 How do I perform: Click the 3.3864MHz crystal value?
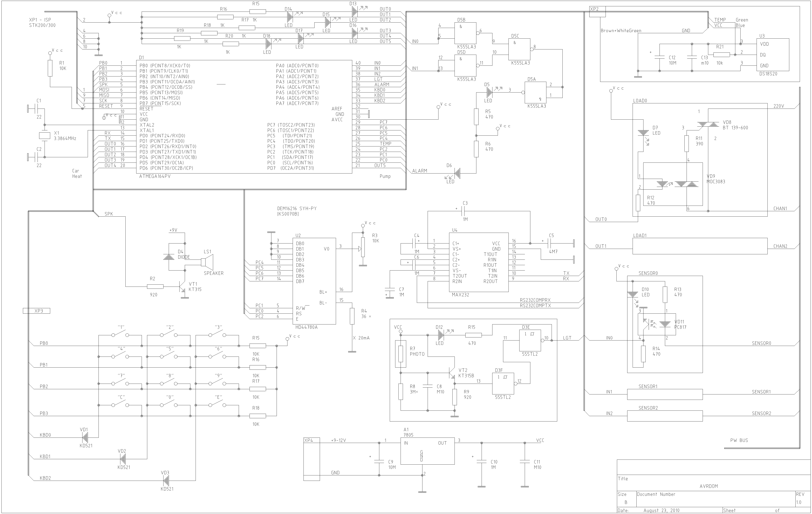point(65,138)
